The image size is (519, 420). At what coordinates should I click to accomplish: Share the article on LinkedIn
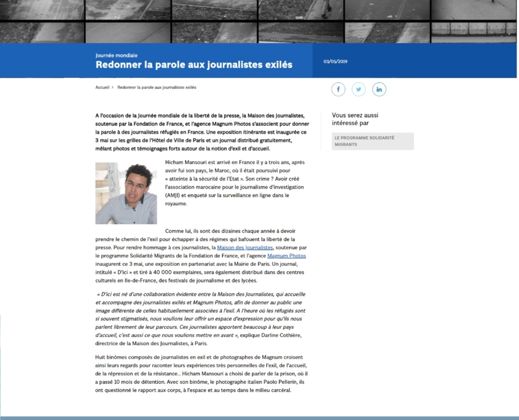[379, 89]
